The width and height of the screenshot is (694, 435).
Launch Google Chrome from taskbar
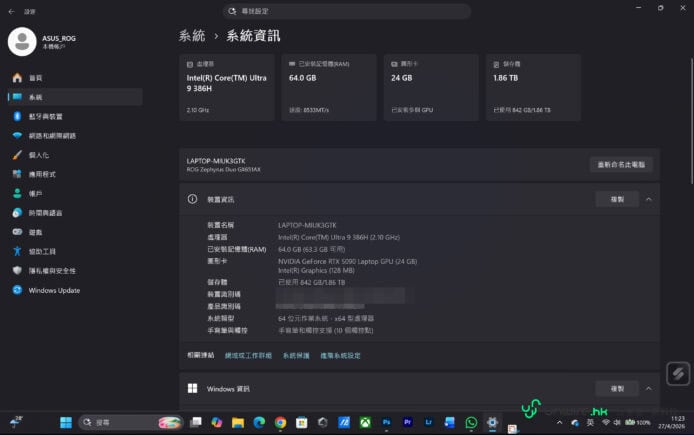280,423
